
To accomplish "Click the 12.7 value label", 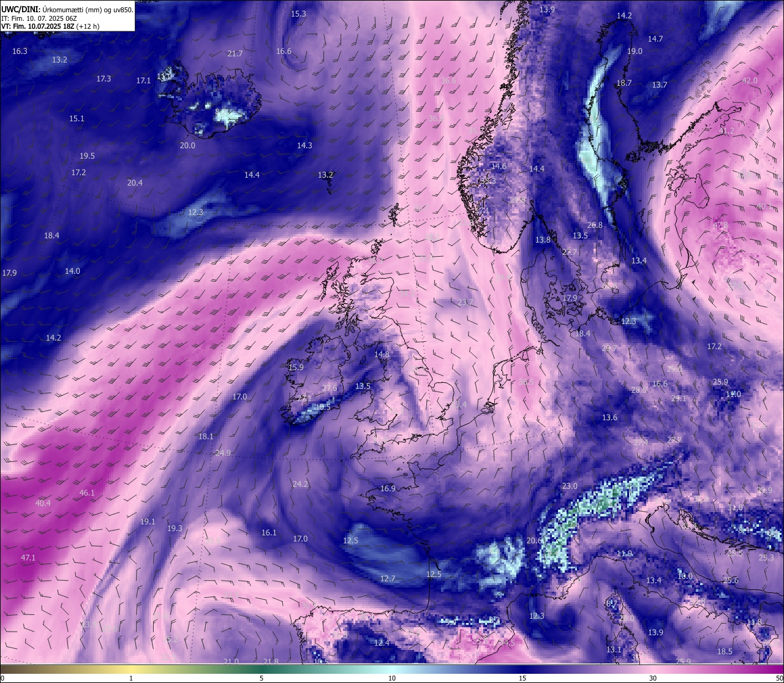I will point(388,579).
